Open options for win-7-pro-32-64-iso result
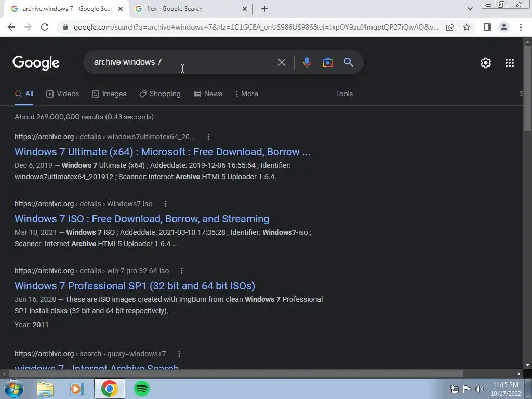 [182, 271]
